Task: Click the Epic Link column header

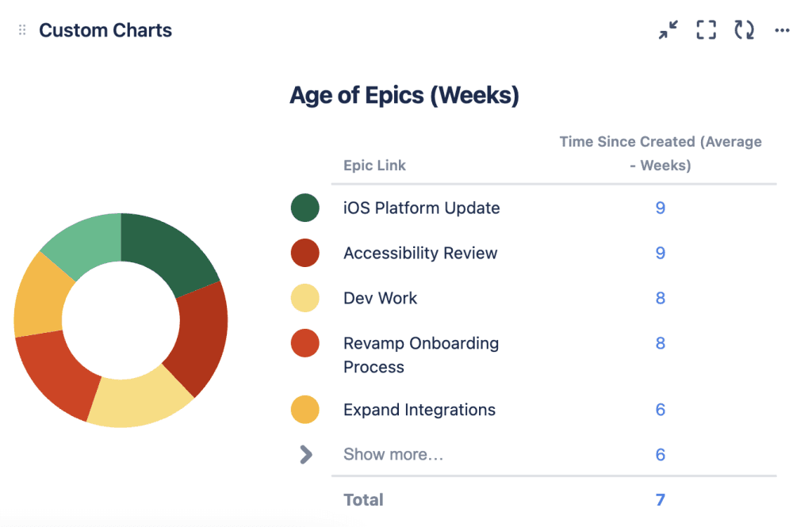Action: [374, 166]
